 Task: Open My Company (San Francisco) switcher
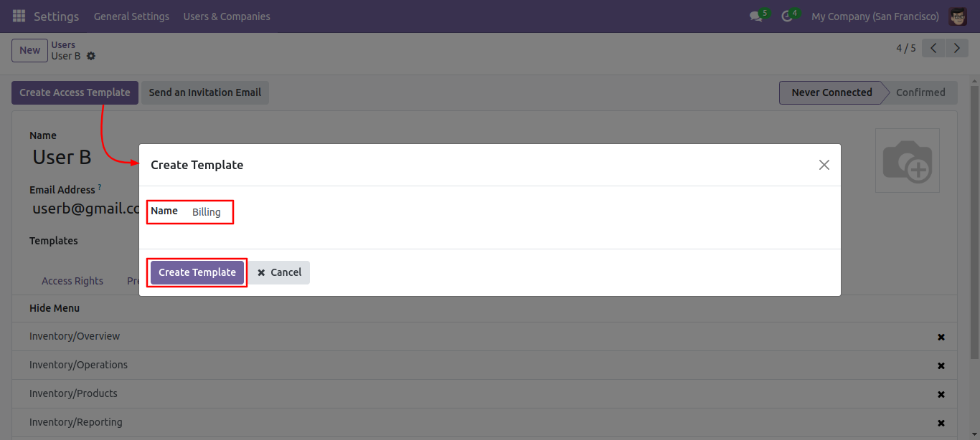875,16
